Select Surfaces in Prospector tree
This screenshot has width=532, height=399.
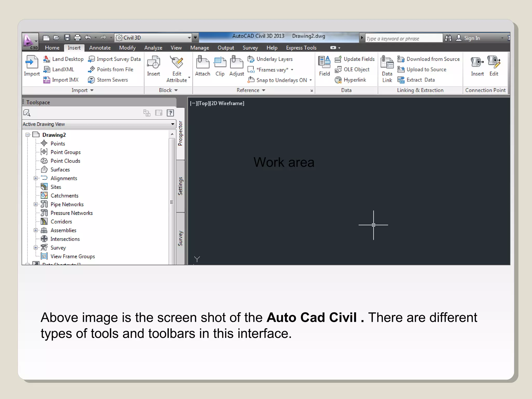point(60,170)
